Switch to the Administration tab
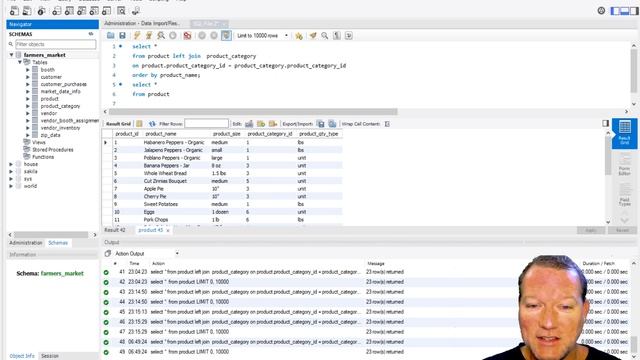The image size is (640, 360). [26, 243]
